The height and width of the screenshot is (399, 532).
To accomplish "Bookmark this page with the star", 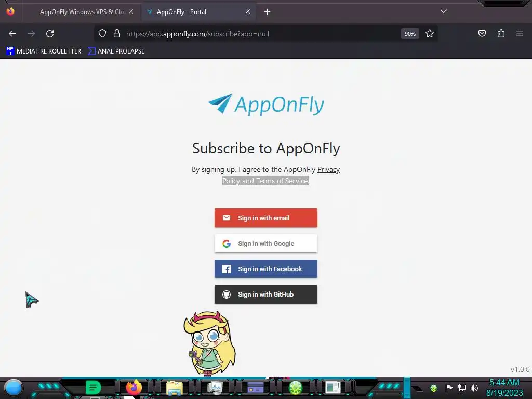I will coord(430,34).
